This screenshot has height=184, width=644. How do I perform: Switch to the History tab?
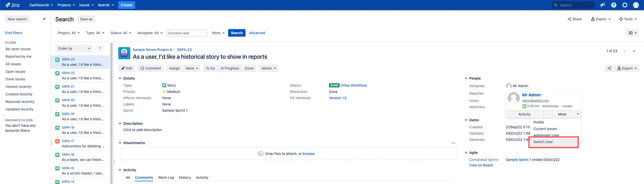(185, 178)
